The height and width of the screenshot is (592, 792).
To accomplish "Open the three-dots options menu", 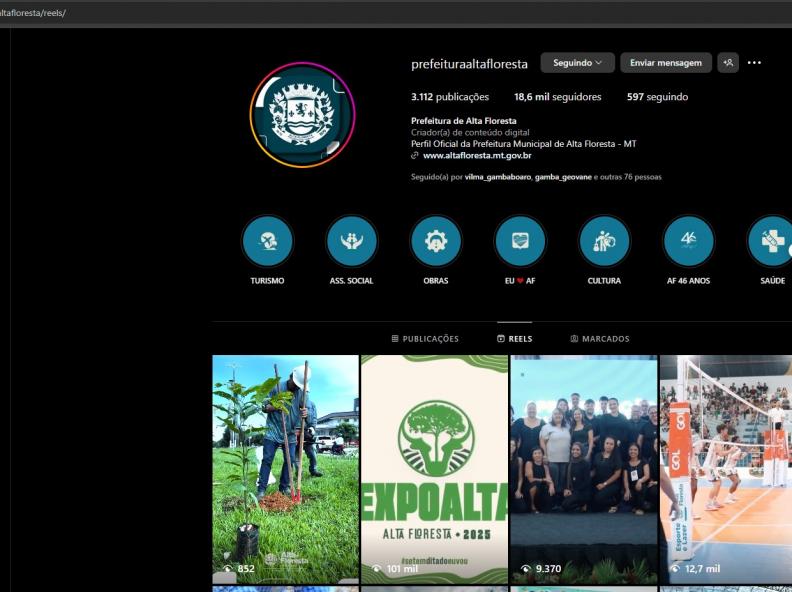I will [754, 63].
